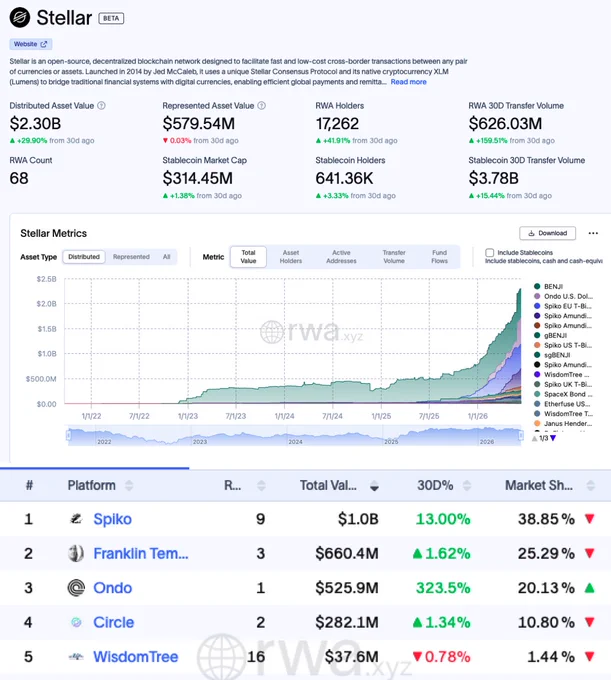Open Circle platform link
Screen dimensions: 611x680
pos(114,622)
